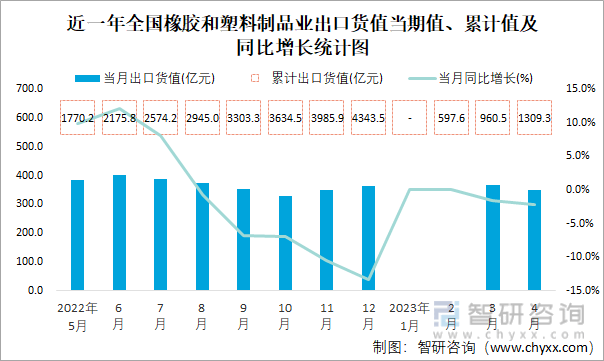The width and height of the screenshot is (604, 361).
Task: Click the left axis value 100.0
Action: point(29,261)
